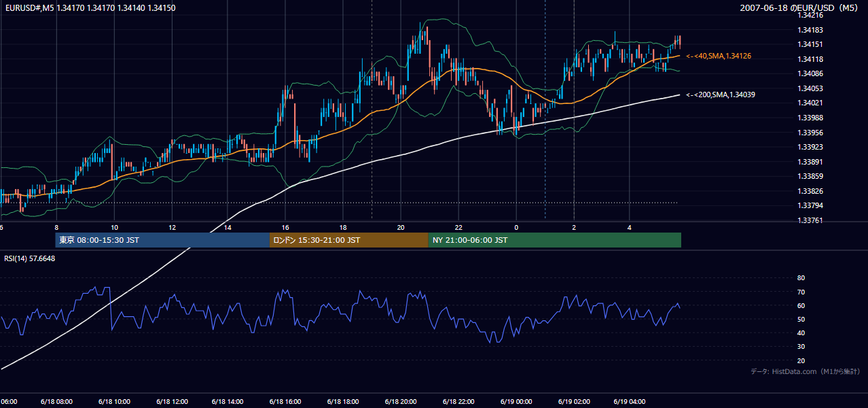Viewport: 868px width, 408px height.
Task: Select the NY 21:00-06:00 JST session bar
Action: point(555,240)
